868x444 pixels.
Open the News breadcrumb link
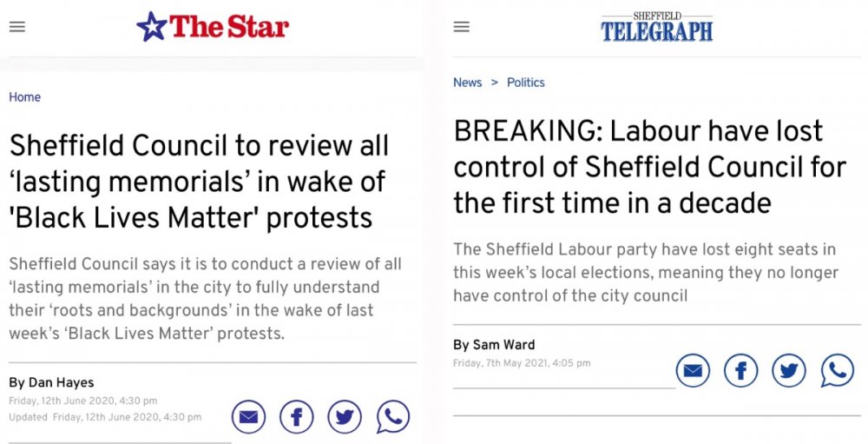coord(467,83)
